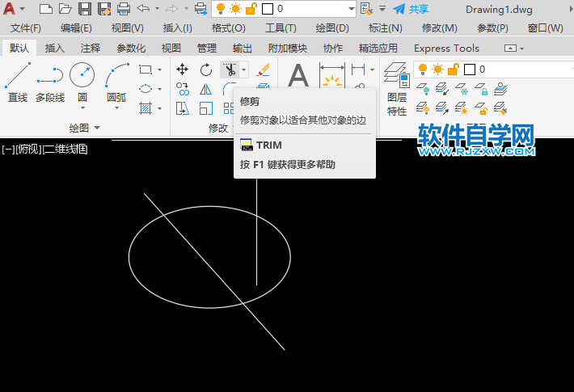This screenshot has height=392, width=574.
Task: Select the Text (A) annotation tool
Action: (x=299, y=78)
